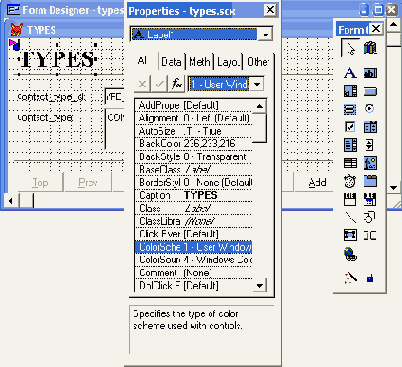Select the Caption TYPES property row
402x367 pixels.
193,195
